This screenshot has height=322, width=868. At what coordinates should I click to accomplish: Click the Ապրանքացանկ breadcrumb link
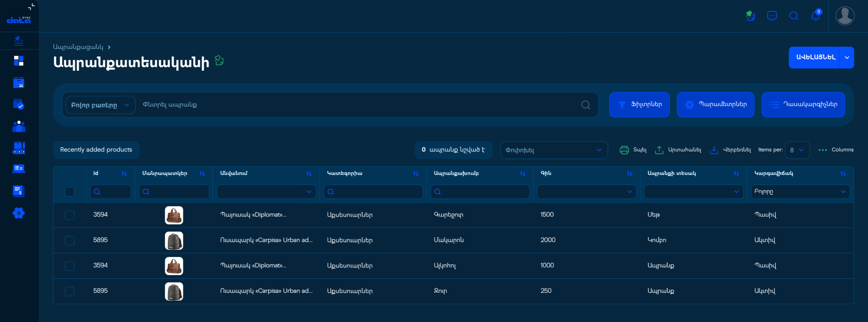[x=78, y=47]
